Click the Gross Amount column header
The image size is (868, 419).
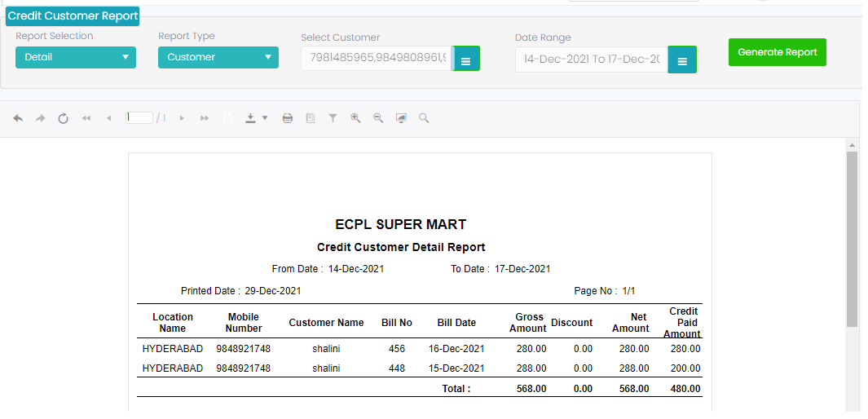tap(528, 323)
